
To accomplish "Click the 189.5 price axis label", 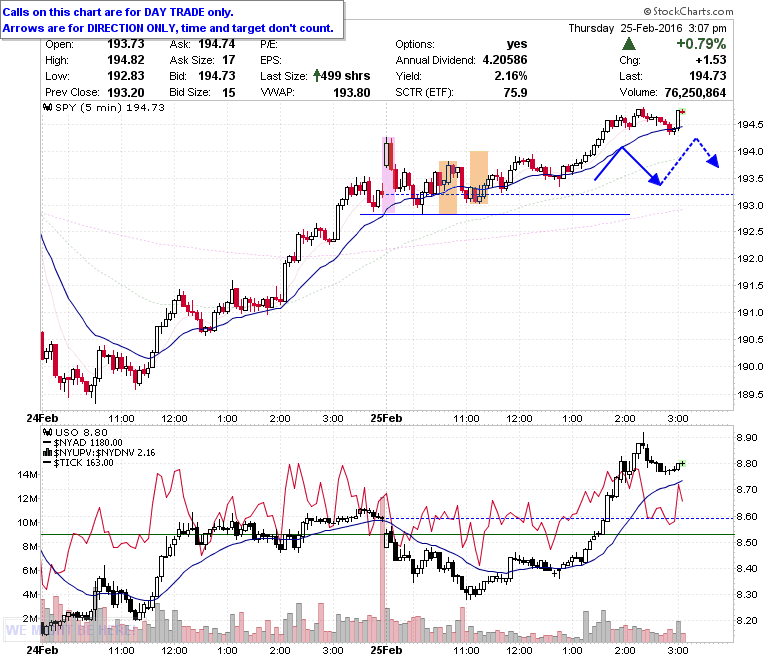I will (750, 394).
